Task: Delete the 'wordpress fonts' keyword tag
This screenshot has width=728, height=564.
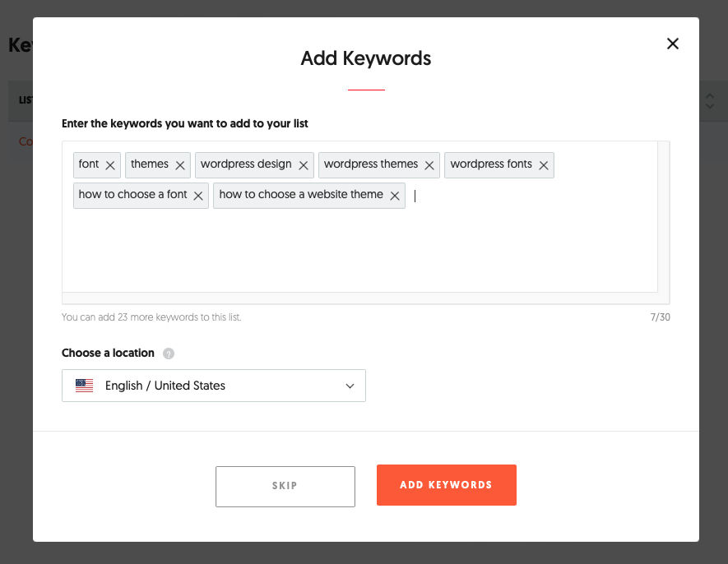Action: coord(544,165)
